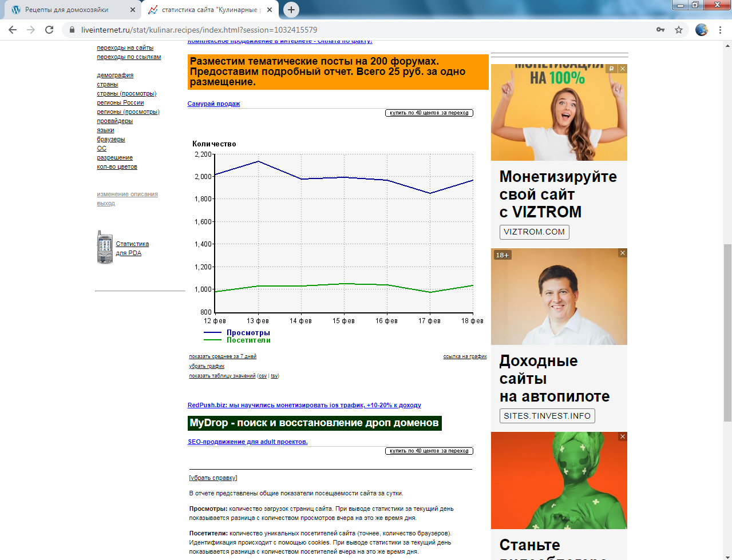Open the "браузеры" report
The width and height of the screenshot is (732, 560).
(x=110, y=140)
